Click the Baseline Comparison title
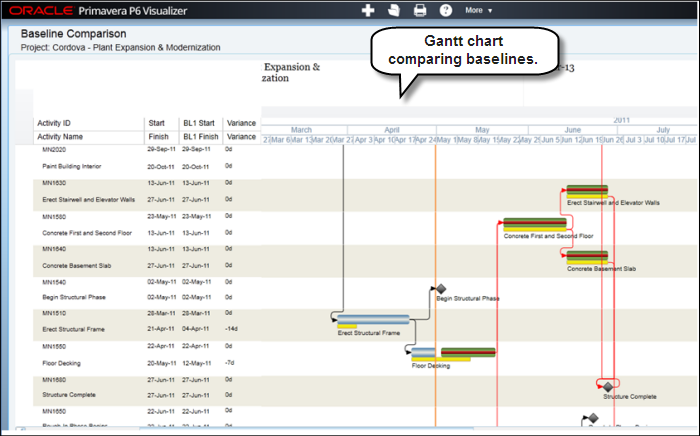Viewport: 700px width, 436px height. [x=73, y=33]
